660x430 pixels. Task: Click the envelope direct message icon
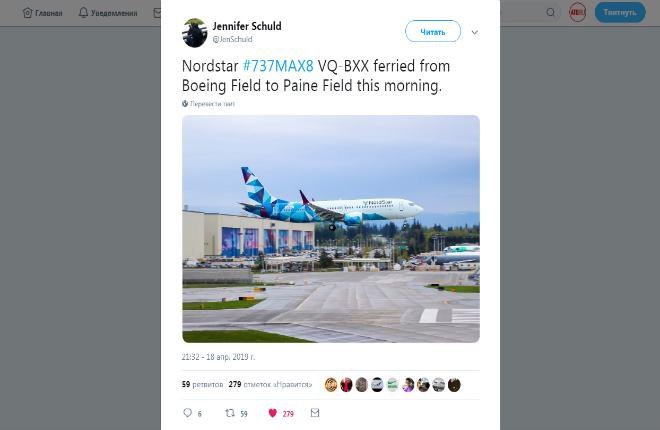[x=315, y=413]
